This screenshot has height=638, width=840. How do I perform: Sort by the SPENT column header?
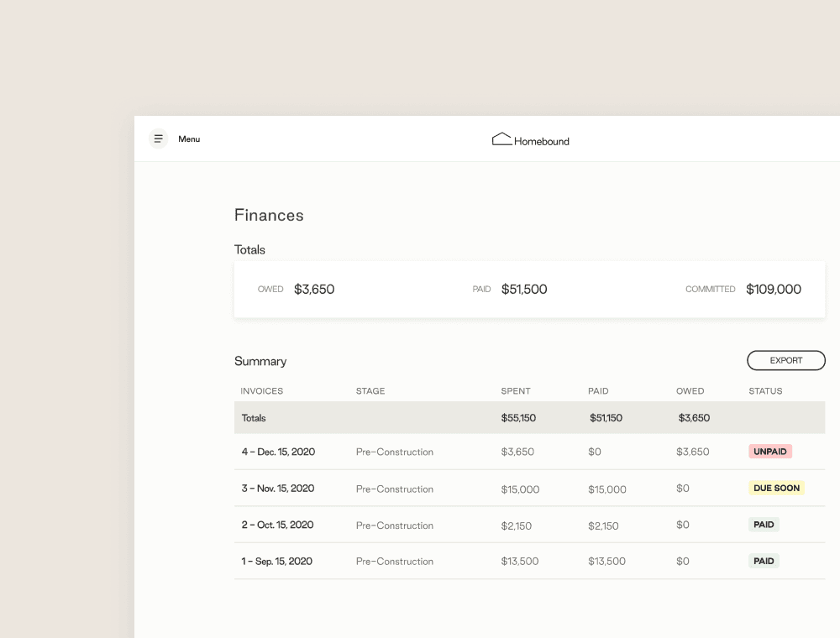(516, 391)
